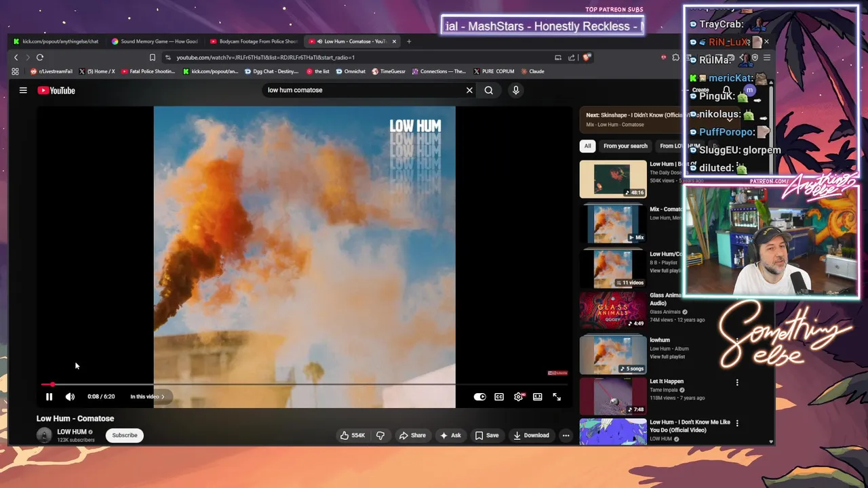Open the player settings gear
Image resolution: width=868 pixels, height=488 pixels.
click(519, 397)
